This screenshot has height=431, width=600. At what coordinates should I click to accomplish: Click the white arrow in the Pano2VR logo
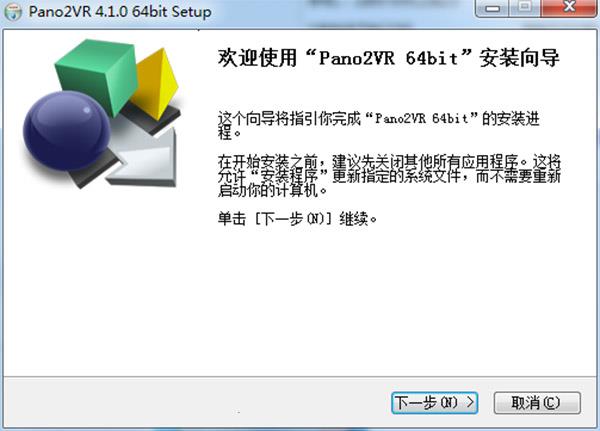[147, 161]
